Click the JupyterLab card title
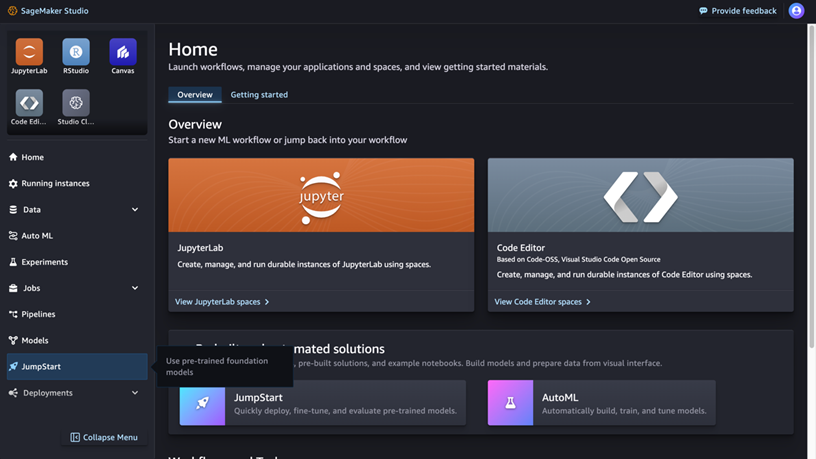 200,248
